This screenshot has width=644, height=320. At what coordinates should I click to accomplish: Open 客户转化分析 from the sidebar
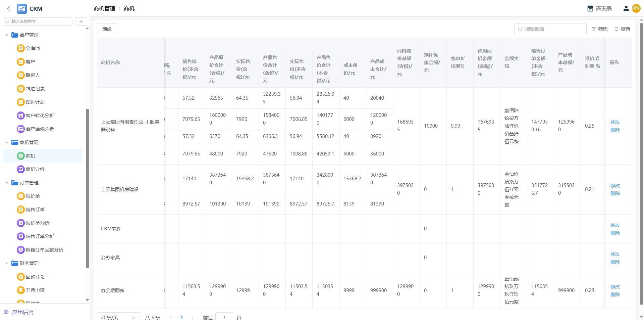coord(40,116)
